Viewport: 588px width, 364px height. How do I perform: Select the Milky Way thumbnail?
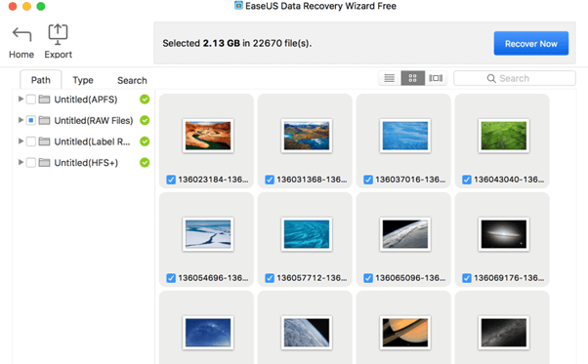(x=504, y=333)
